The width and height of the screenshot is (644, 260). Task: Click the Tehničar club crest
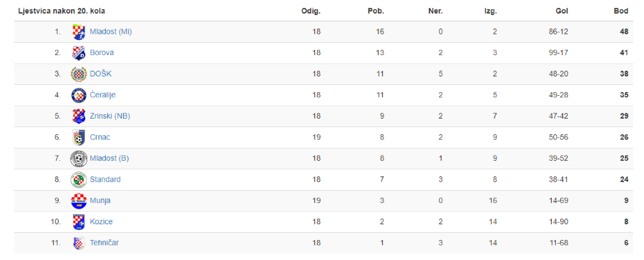79,243
